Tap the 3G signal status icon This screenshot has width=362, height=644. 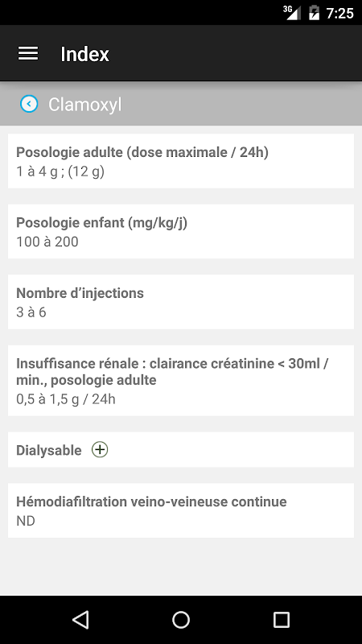(x=292, y=12)
